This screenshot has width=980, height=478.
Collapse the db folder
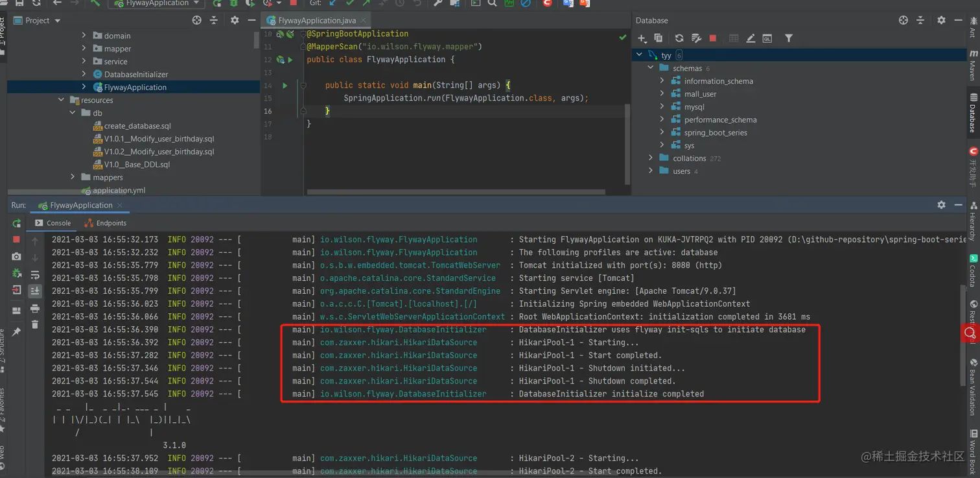pyautogui.click(x=73, y=113)
